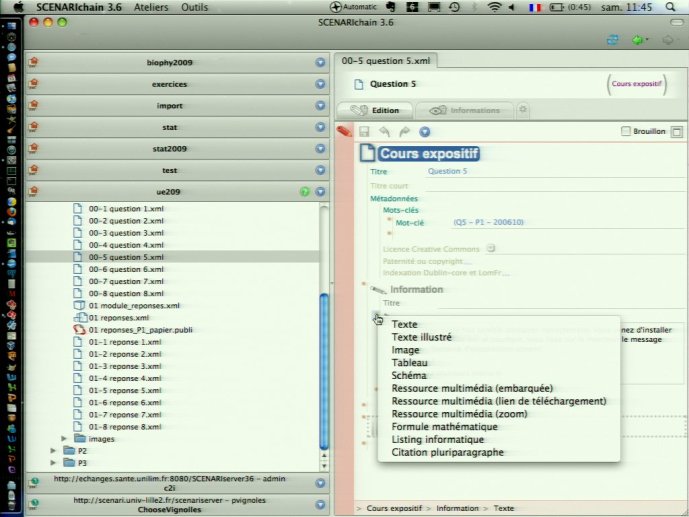Open the Spotlight search icon in menu bar

670,7
